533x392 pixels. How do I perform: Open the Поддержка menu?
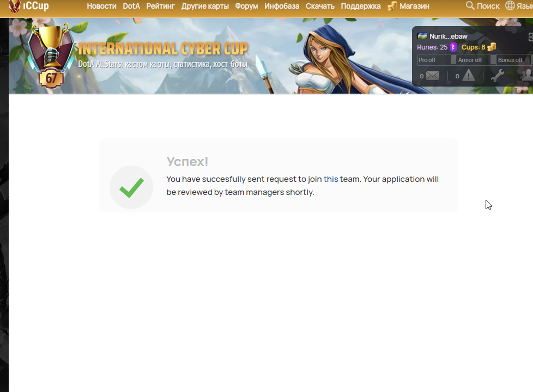pos(361,6)
